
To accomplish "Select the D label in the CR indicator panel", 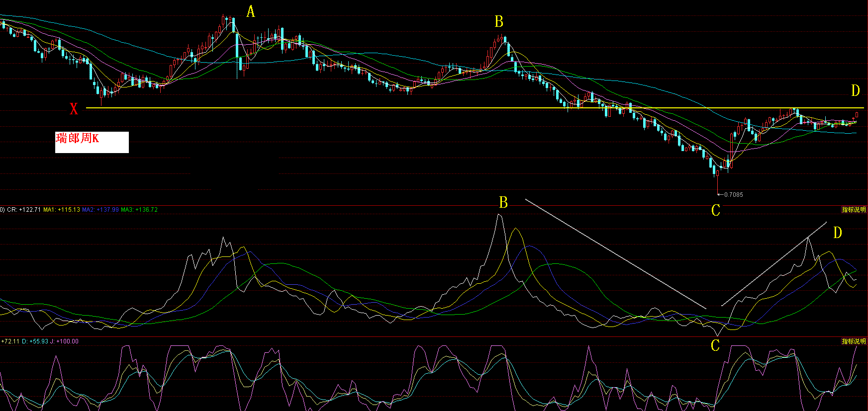I will pyautogui.click(x=838, y=233).
